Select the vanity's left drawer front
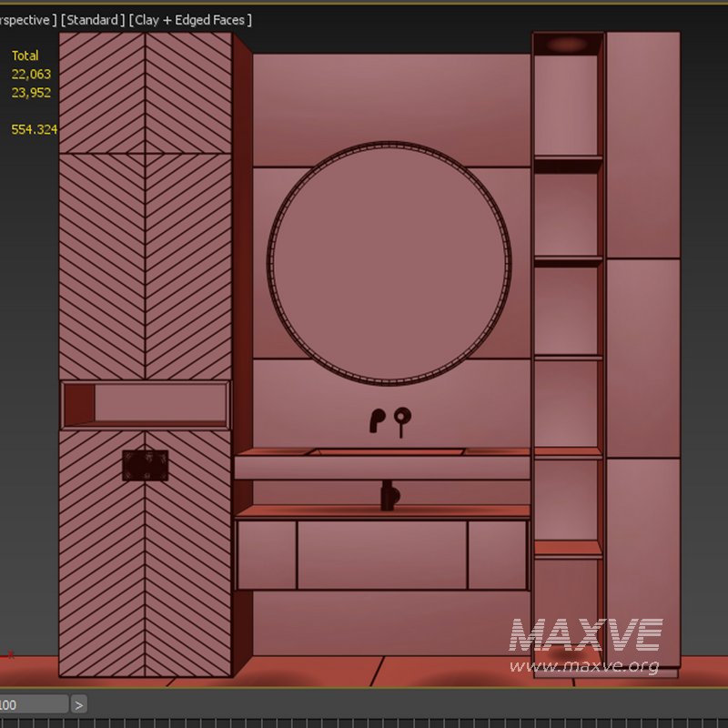This screenshot has width=728, height=728. 266,554
